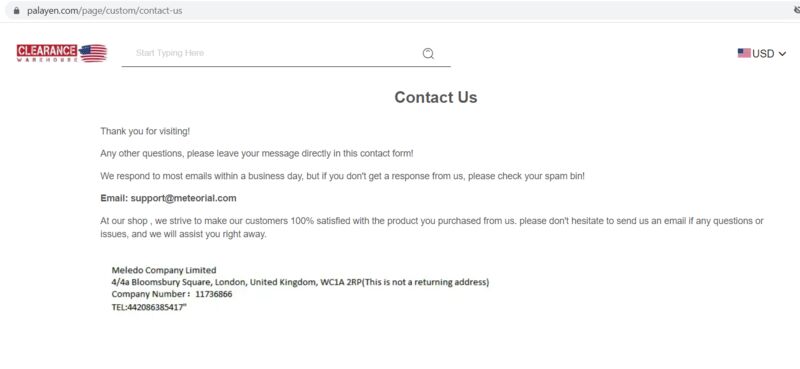Click the padlock icon in the address bar
Screen dimensions: 800x369
click(17, 10)
